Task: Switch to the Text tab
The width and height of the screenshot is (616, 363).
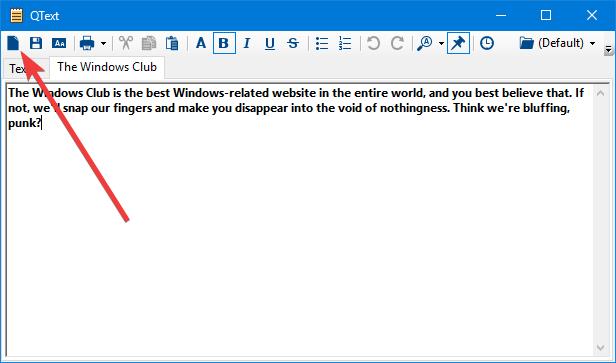Action: point(25,68)
